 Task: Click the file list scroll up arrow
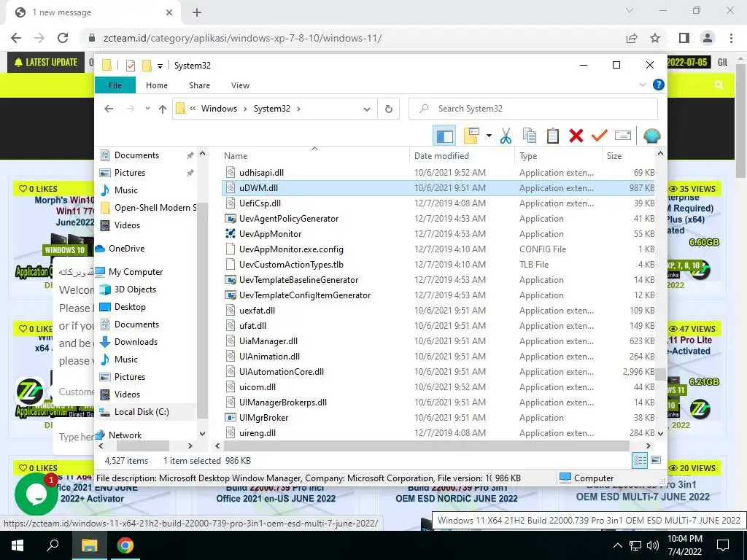(660, 154)
